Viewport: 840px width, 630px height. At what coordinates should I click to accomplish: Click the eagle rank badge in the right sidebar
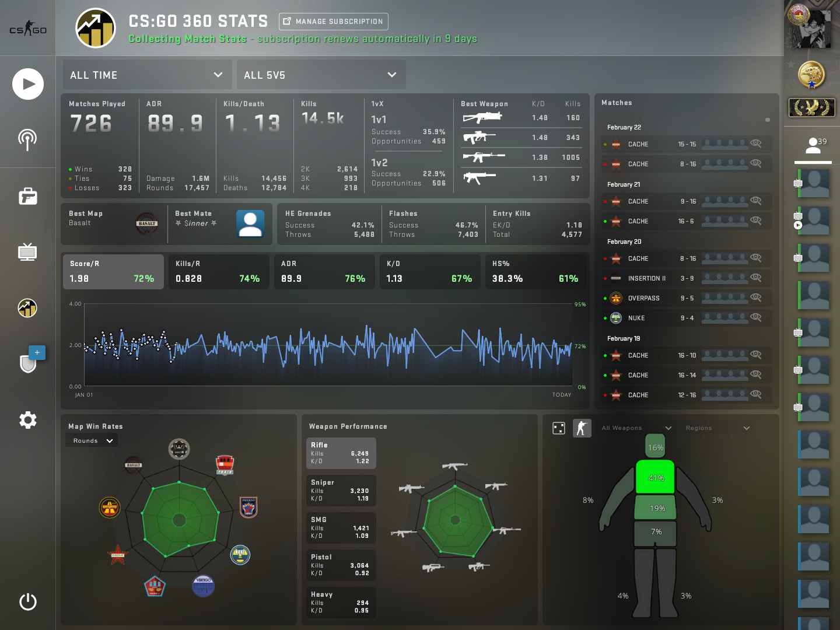tap(811, 107)
